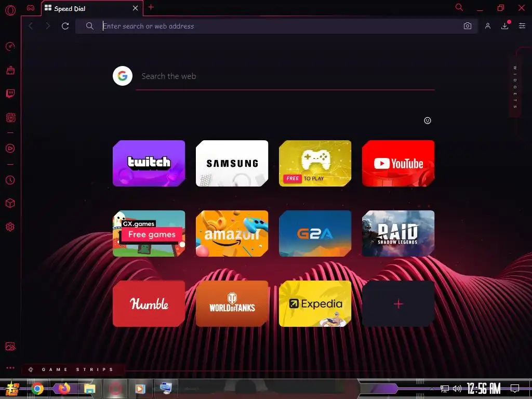Open the sidebar three-dots setup menu
Image resolution: width=532 pixels, height=399 pixels.
(x=10, y=368)
